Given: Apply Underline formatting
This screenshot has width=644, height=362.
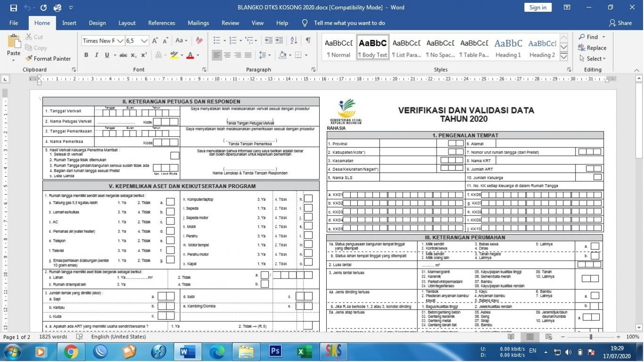Looking at the screenshot, I should 107,55.
